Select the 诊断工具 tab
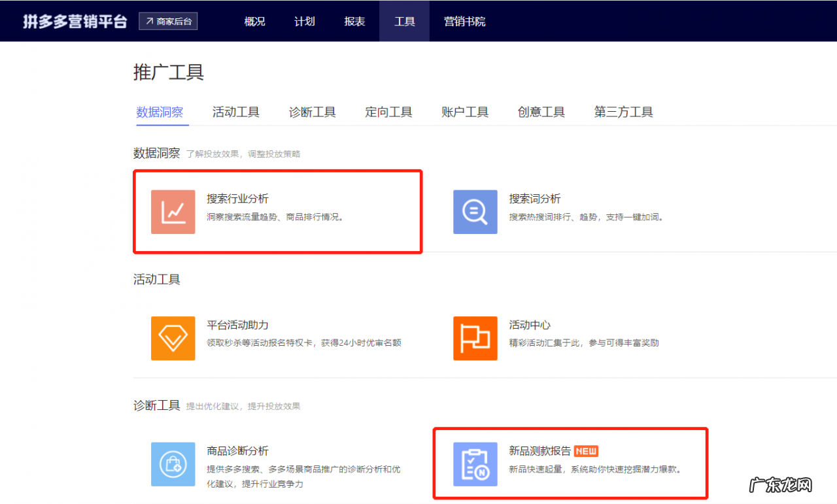 point(312,112)
